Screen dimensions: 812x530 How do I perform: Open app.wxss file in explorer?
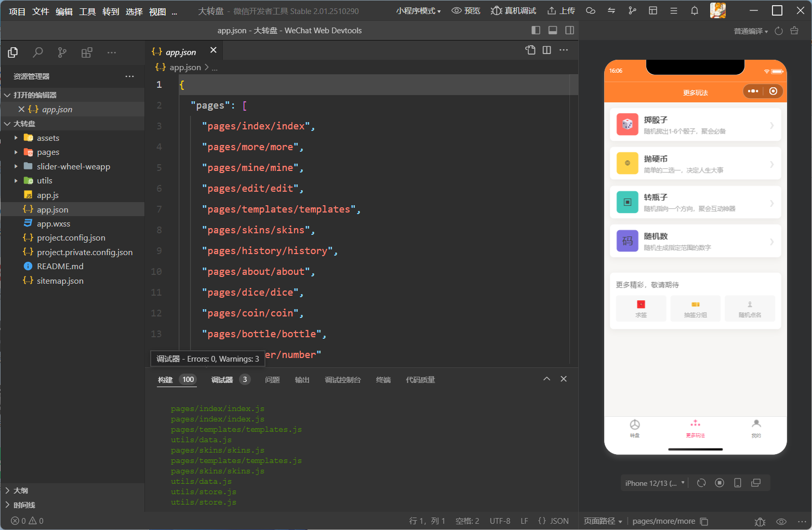coord(54,224)
